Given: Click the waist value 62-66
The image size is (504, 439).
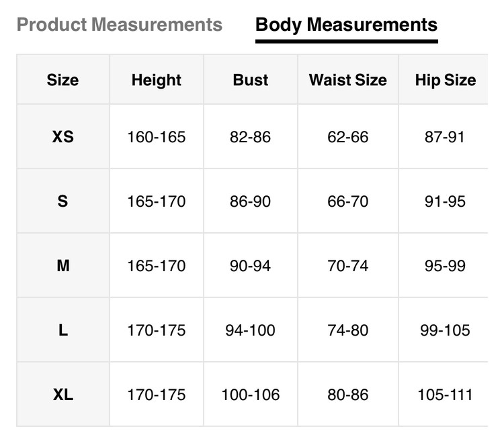Looking at the screenshot, I should tap(347, 137).
